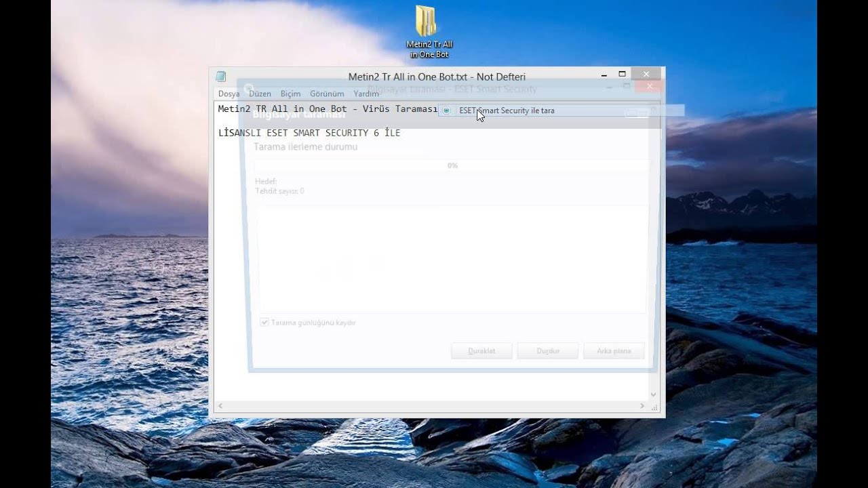Click the Tarama ilerleme durumu label

pyautogui.click(x=305, y=147)
